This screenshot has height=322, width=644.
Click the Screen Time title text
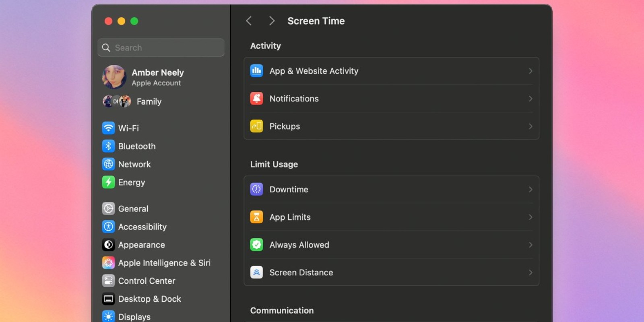click(316, 21)
